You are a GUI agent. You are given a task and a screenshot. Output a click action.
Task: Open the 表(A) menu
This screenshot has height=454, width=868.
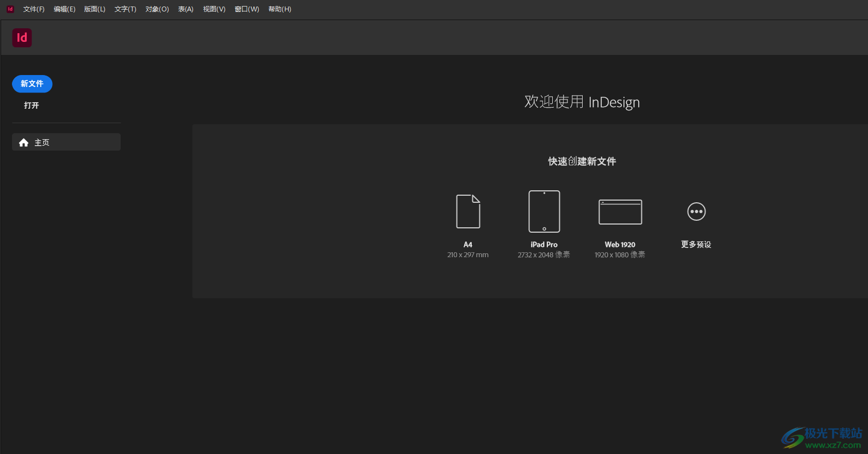pos(186,9)
